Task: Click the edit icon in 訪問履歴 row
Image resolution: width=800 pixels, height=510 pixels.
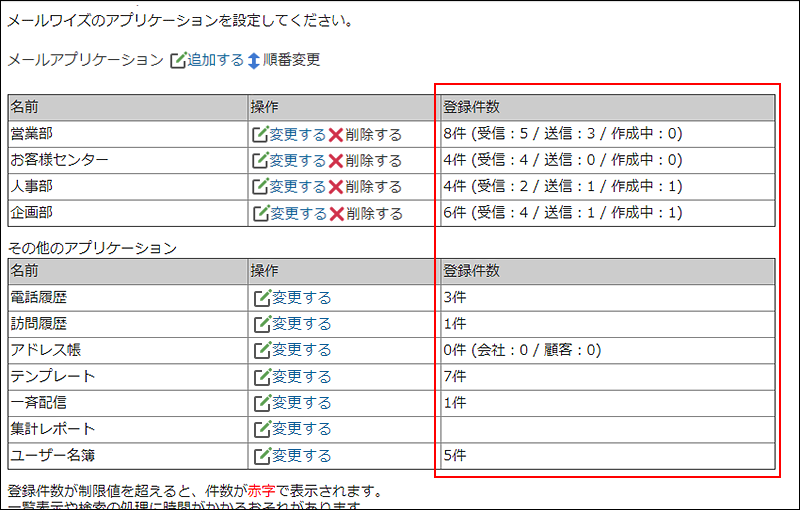Action: coord(262,324)
